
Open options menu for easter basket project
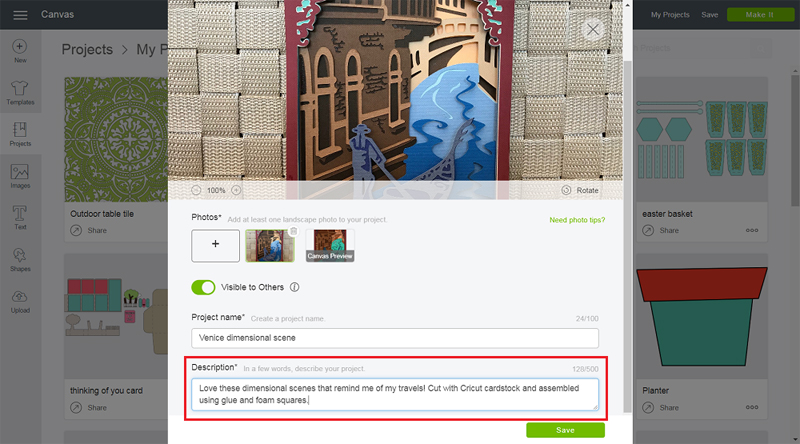[x=752, y=230]
